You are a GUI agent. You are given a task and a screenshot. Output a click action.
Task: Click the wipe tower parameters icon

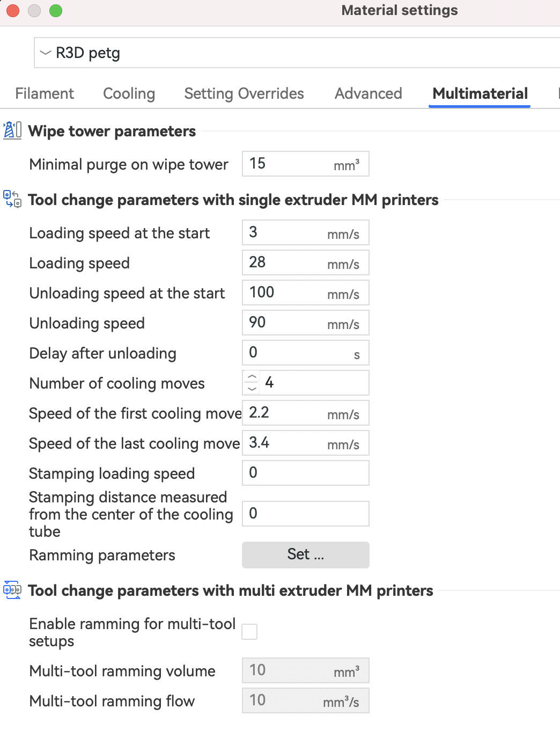[12, 130]
